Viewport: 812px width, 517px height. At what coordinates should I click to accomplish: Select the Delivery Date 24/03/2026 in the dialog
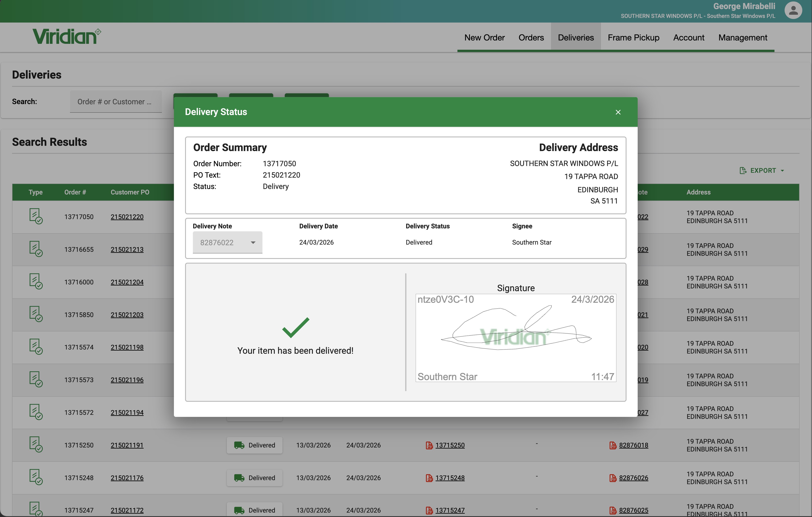coord(316,242)
